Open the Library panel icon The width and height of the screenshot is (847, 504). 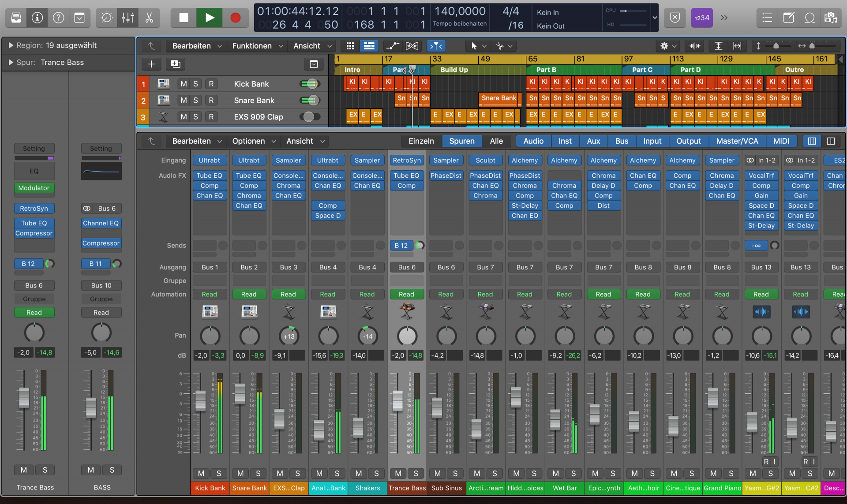click(16, 18)
